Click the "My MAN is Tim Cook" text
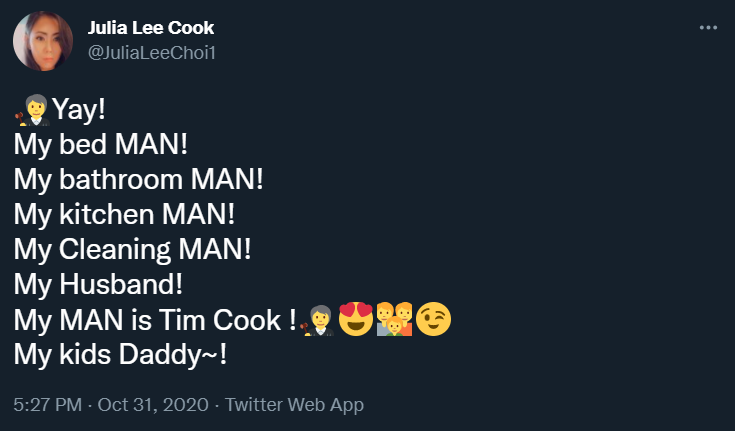 point(150,320)
